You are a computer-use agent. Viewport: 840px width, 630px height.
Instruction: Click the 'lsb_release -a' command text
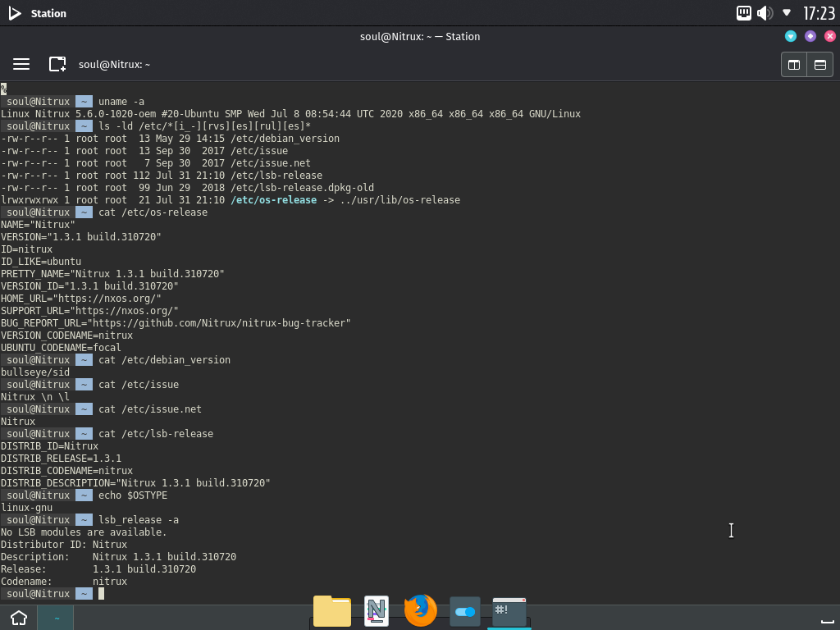coord(139,520)
